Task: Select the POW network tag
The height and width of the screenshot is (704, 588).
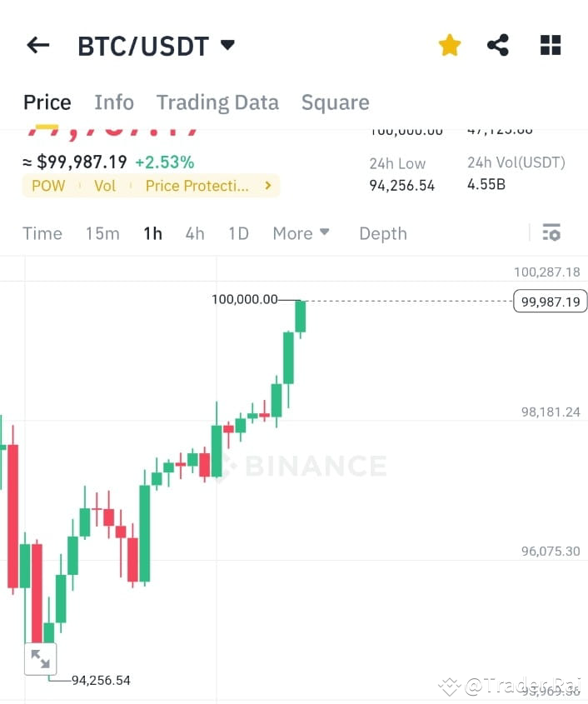Action: point(47,186)
